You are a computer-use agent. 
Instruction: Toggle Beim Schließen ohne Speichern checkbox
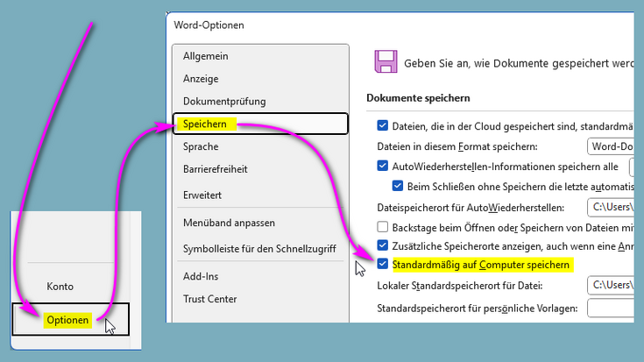[x=398, y=186]
